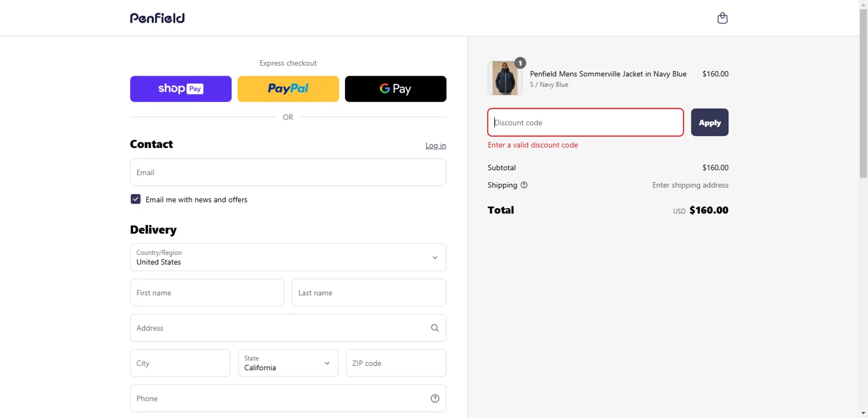Click the bold total amount $160.00
The width and height of the screenshot is (868, 418).
709,210
